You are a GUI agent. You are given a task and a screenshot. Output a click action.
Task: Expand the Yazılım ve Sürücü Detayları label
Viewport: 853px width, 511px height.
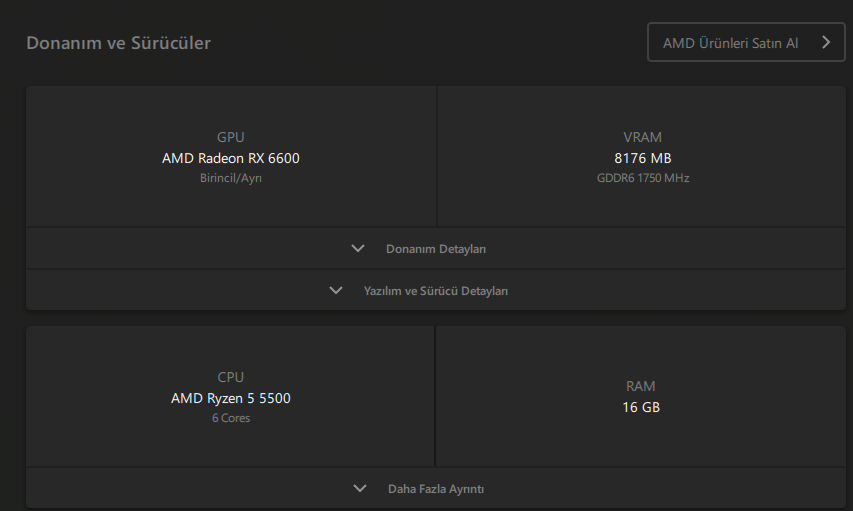pyautogui.click(x=436, y=291)
